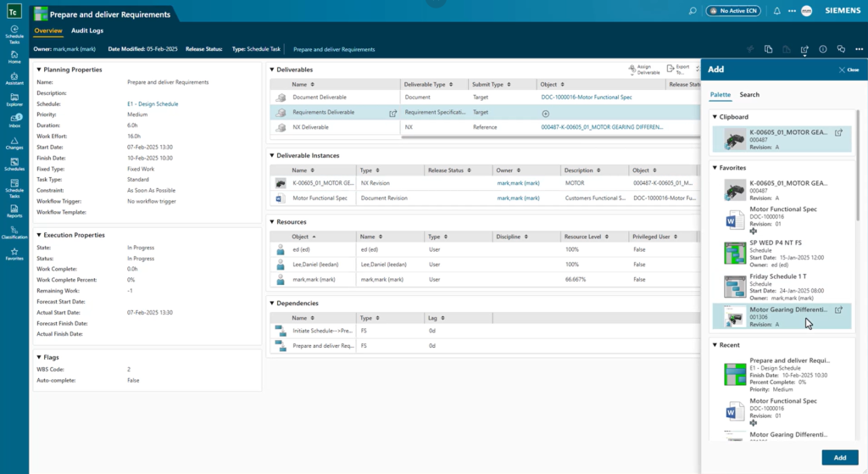Select Motor Functional Spec in Recent
868x474 pixels.
tap(782, 412)
